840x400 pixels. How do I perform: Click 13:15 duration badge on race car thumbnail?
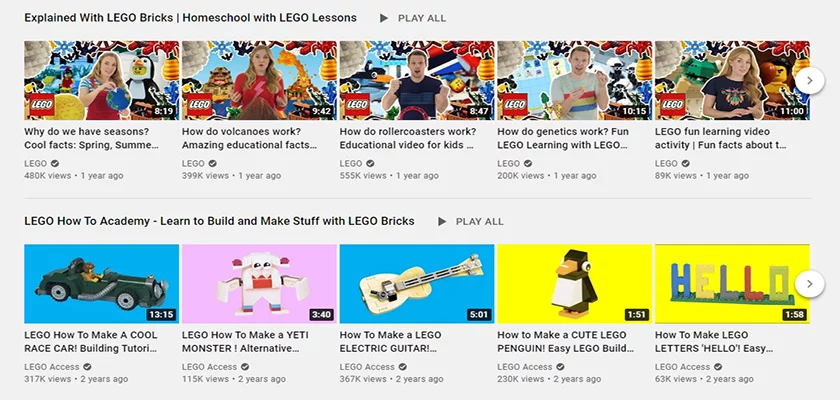click(x=161, y=314)
